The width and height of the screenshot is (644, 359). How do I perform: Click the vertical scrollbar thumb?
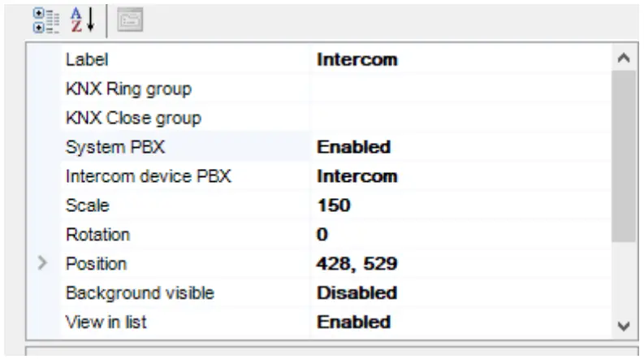tap(624, 154)
